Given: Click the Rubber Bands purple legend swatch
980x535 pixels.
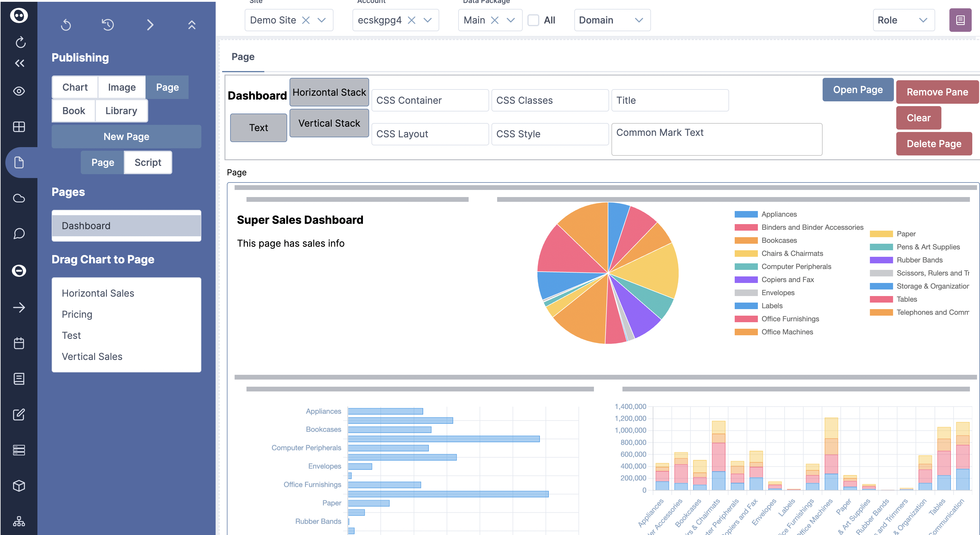Looking at the screenshot, I should click(x=881, y=260).
